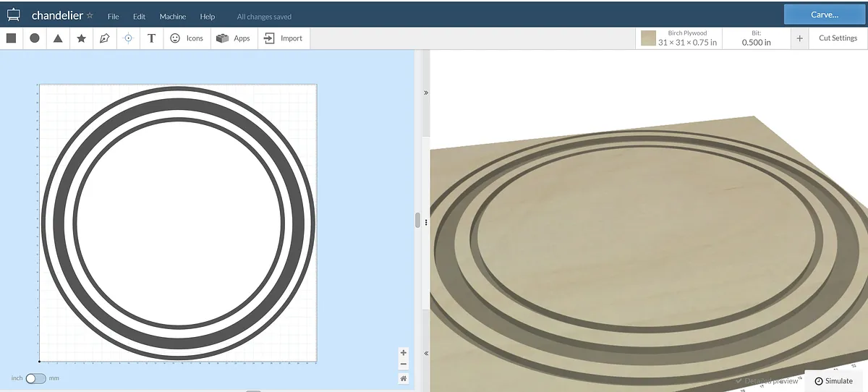Collapse the design pane with top chevron
This screenshot has width=868, height=392.
pyautogui.click(x=426, y=93)
